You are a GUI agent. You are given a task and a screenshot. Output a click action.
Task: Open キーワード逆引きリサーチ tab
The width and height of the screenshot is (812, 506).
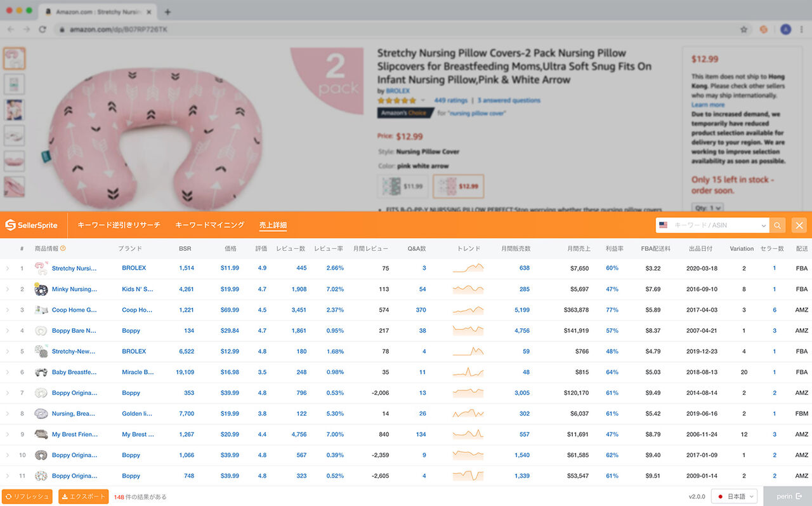(119, 225)
